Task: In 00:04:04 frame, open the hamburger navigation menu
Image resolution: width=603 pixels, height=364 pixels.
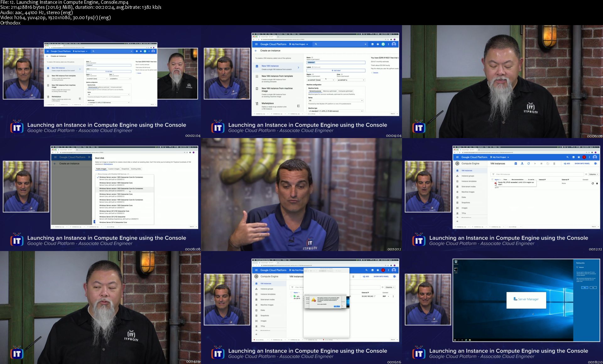Action: [256, 44]
